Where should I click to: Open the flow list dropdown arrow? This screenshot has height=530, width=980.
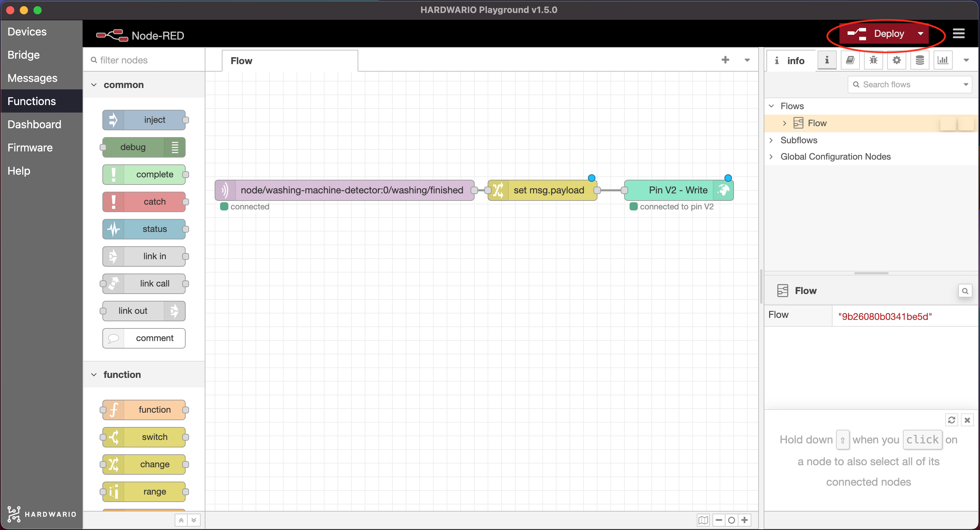click(x=747, y=60)
